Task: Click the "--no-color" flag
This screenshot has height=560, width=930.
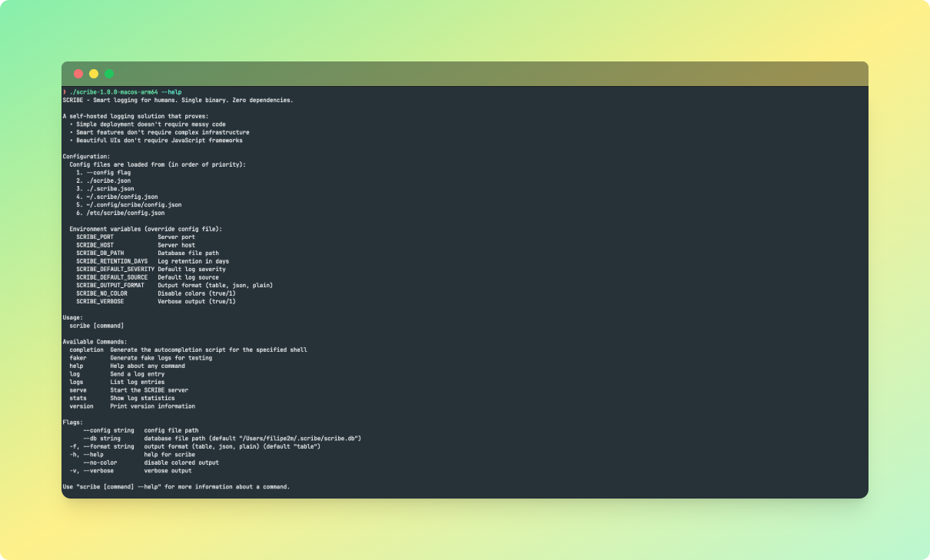Action: click(x=100, y=462)
